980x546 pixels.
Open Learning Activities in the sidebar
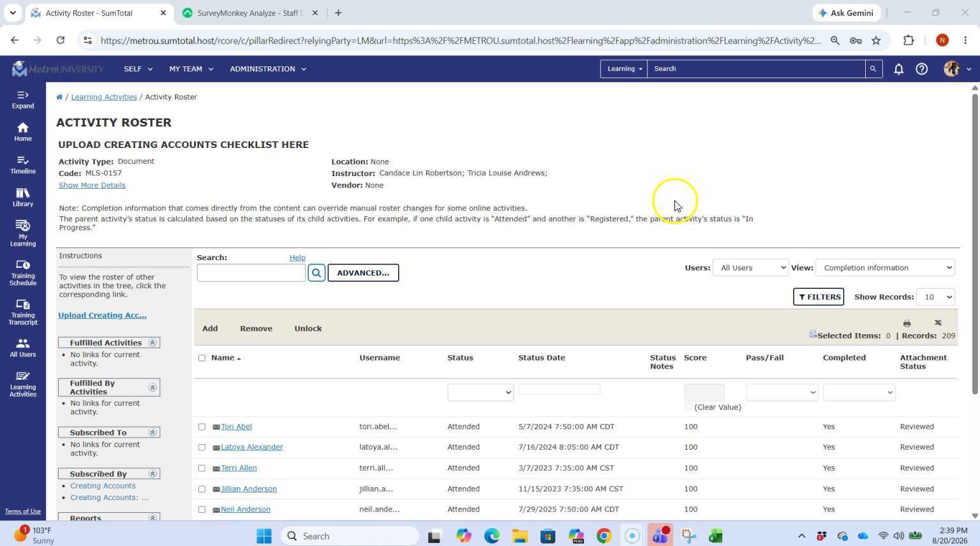pos(22,384)
